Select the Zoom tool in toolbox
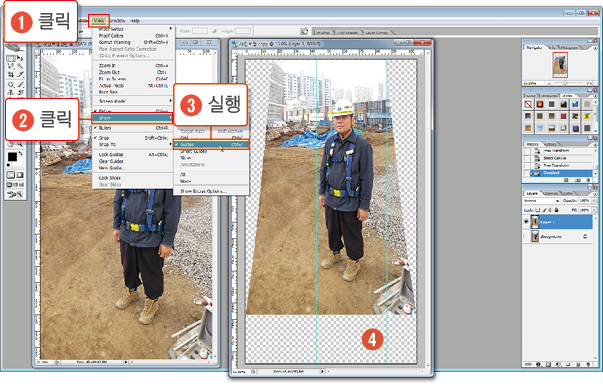Viewport: 603px width, 384px height. 20,144
